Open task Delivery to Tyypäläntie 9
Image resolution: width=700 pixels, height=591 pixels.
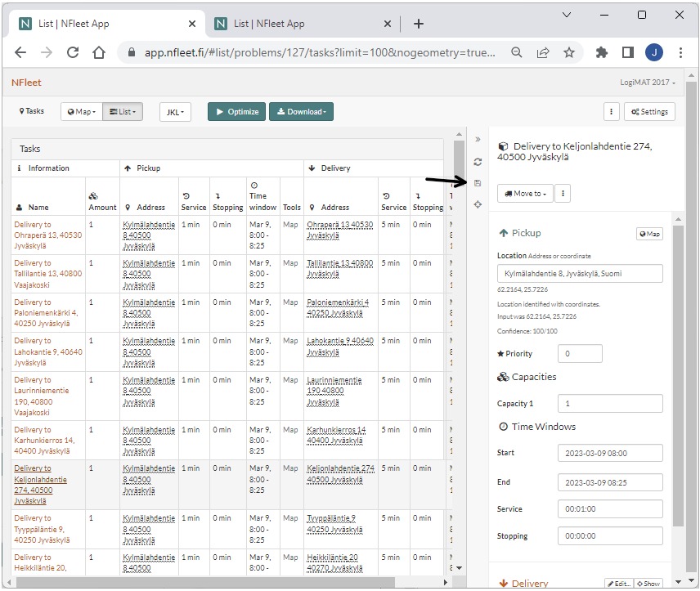pyautogui.click(x=42, y=529)
